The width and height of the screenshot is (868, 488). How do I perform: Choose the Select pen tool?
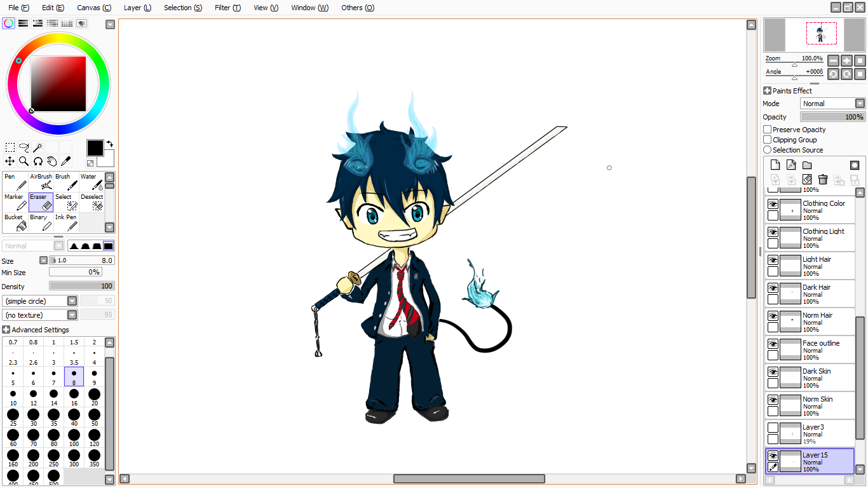coord(66,202)
